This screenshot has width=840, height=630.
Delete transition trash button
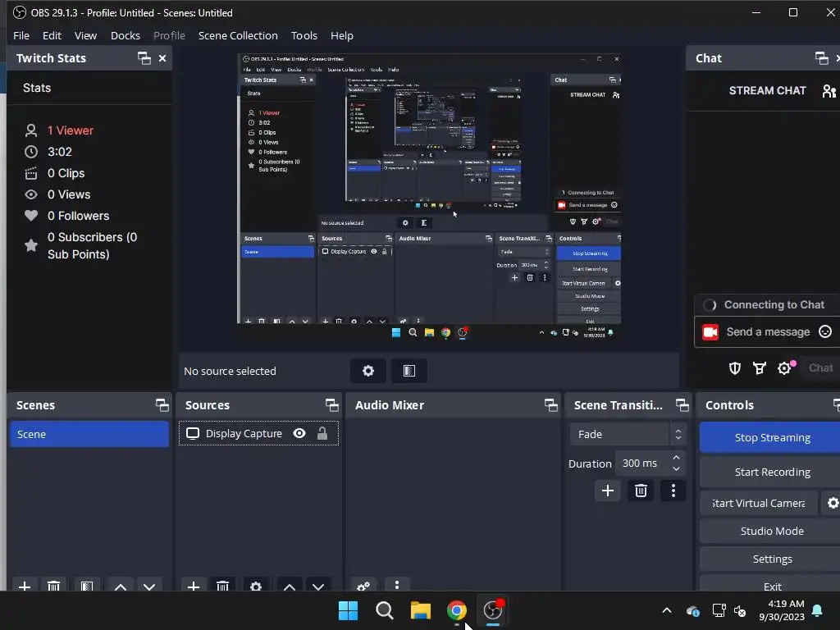(x=641, y=491)
